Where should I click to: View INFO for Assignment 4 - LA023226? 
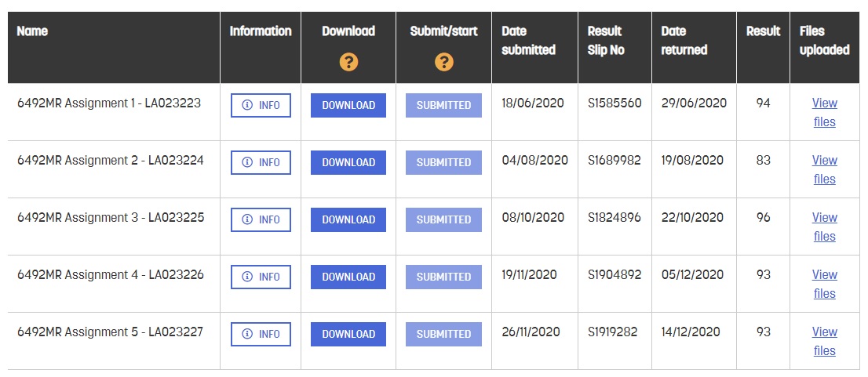pyautogui.click(x=261, y=277)
